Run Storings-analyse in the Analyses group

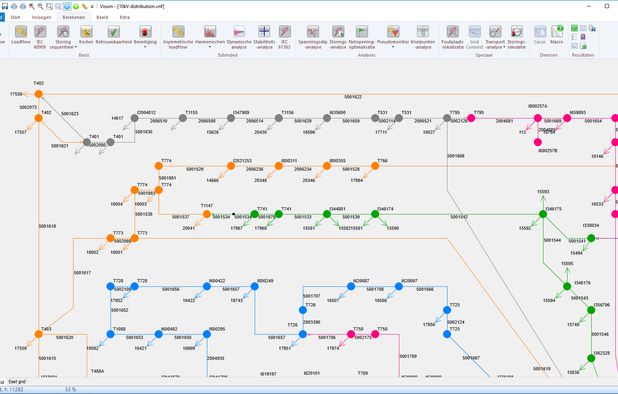pyautogui.click(x=338, y=37)
